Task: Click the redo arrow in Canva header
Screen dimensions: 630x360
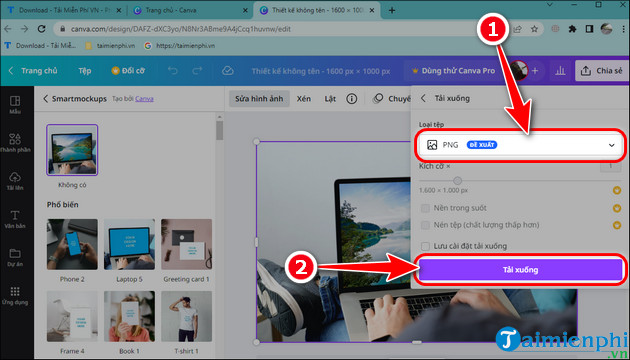Action: [197, 71]
